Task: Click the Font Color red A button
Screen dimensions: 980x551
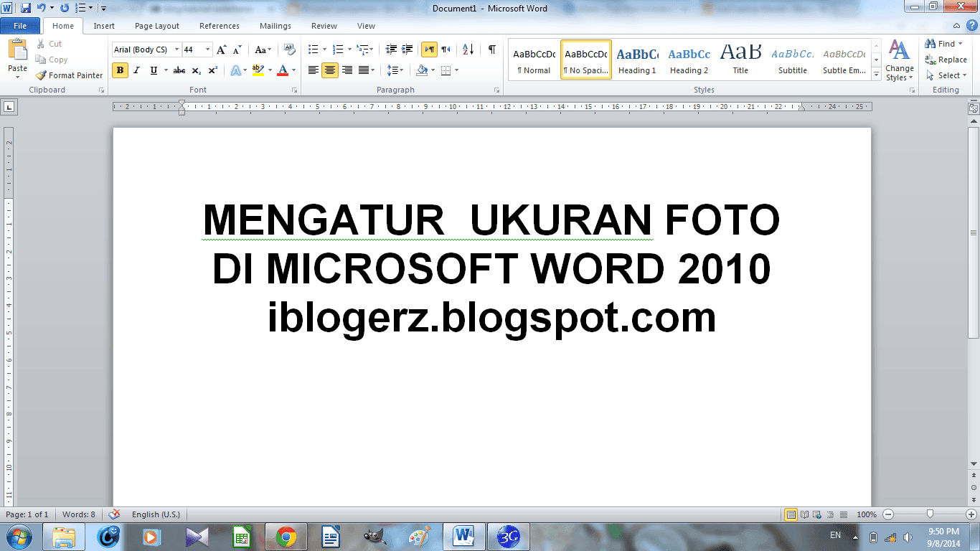Action: [x=283, y=70]
